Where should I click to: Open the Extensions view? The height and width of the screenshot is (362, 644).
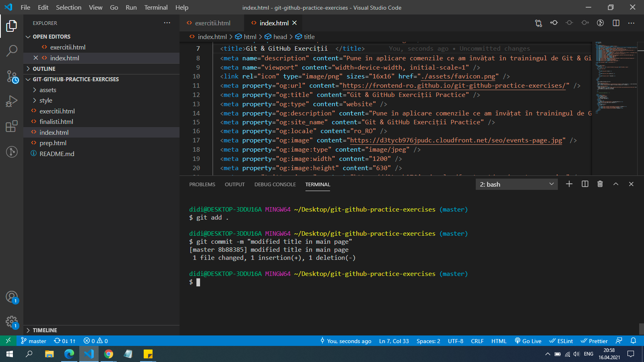[12, 126]
